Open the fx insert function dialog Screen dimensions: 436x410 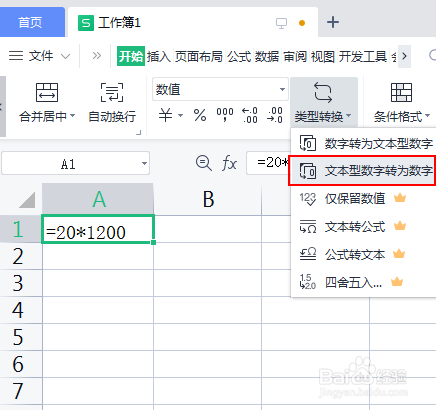click(229, 164)
